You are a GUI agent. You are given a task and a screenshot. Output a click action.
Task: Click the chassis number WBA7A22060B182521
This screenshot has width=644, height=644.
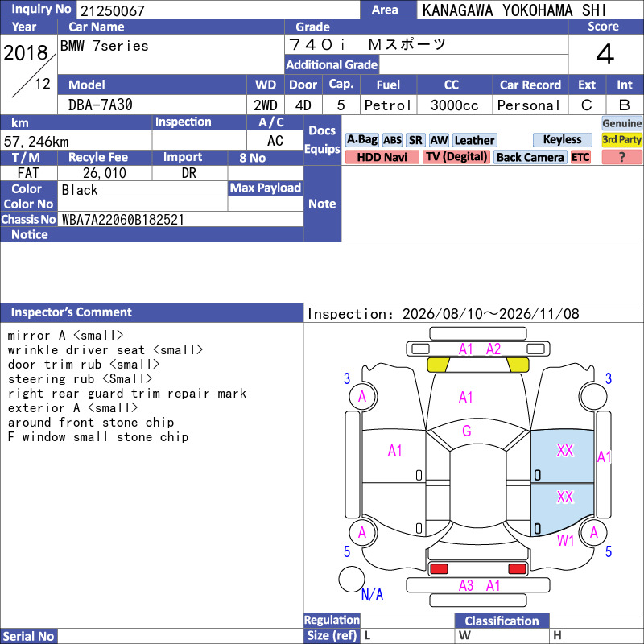[x=123, y=220]
